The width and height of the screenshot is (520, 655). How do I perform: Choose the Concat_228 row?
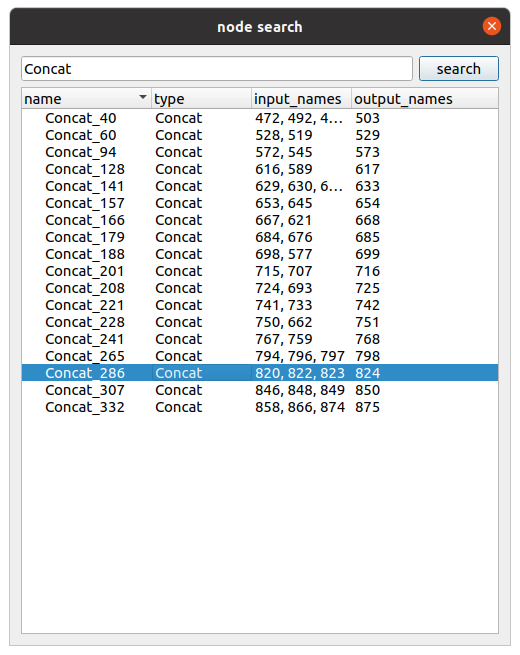click(260, 322)
